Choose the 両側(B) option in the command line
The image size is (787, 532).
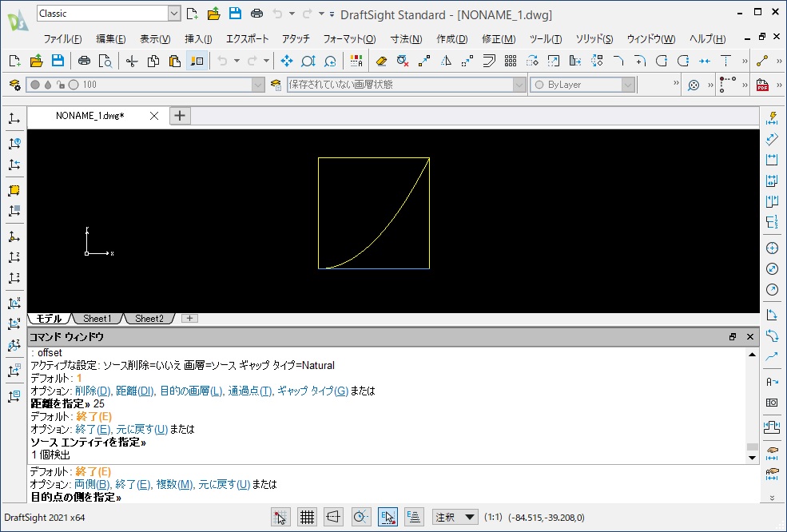(93, 484)
